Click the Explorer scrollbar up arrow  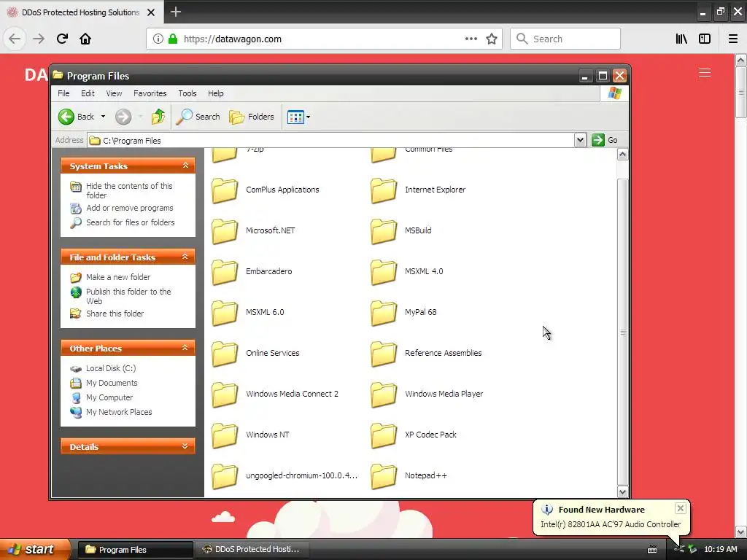(x=622, y=155)
